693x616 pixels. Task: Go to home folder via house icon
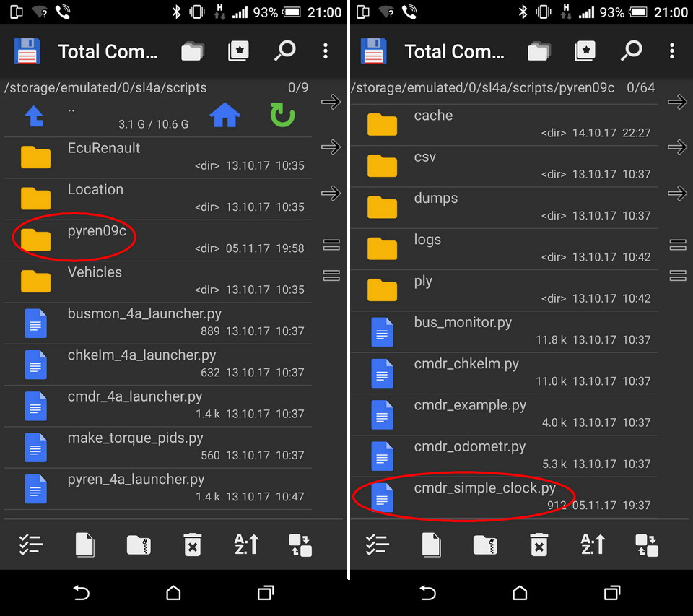(x=225, y=115)
